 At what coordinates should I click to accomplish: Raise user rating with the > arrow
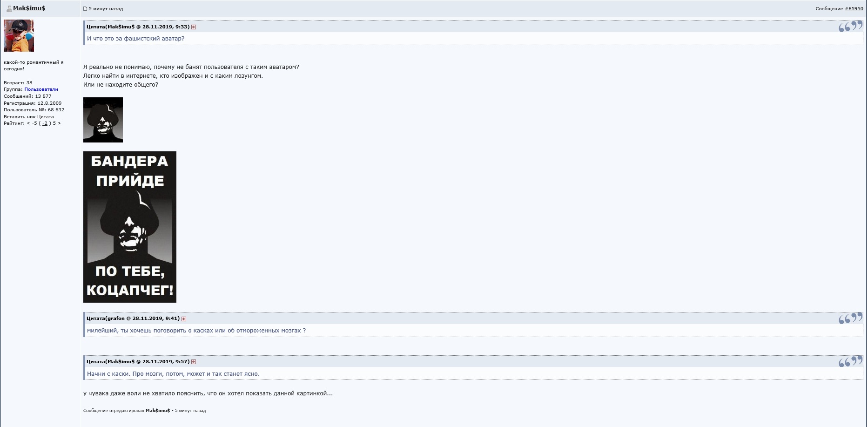[59, 123]
